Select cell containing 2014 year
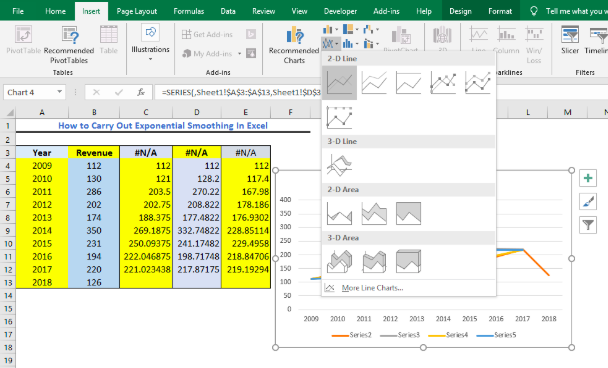The image size is (608, 368). click(42, 230)
